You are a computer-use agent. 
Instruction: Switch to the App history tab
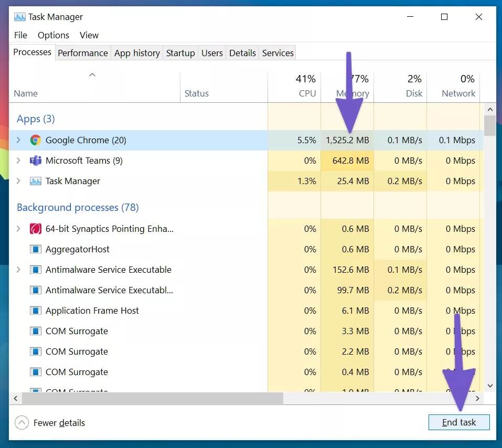pos(137,53)
